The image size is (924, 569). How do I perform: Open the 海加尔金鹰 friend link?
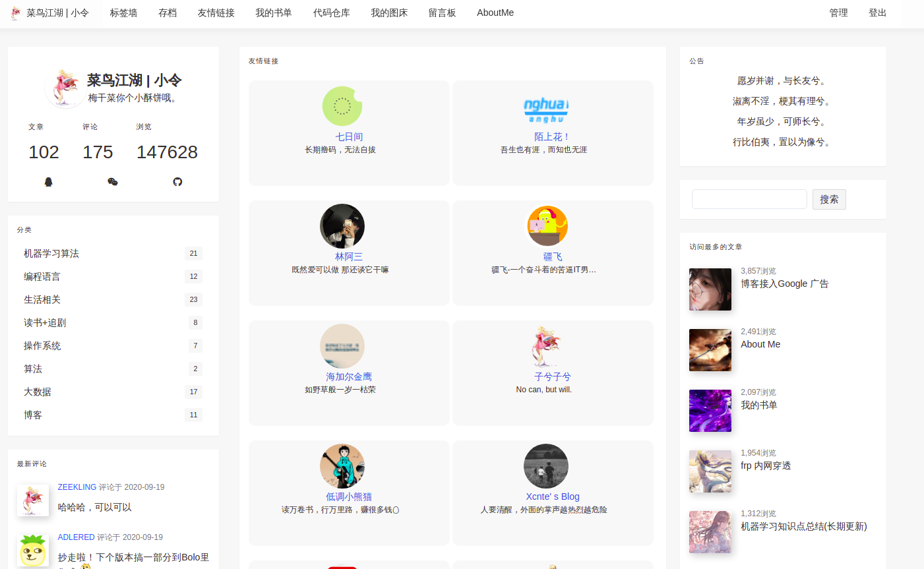(349, 376)
